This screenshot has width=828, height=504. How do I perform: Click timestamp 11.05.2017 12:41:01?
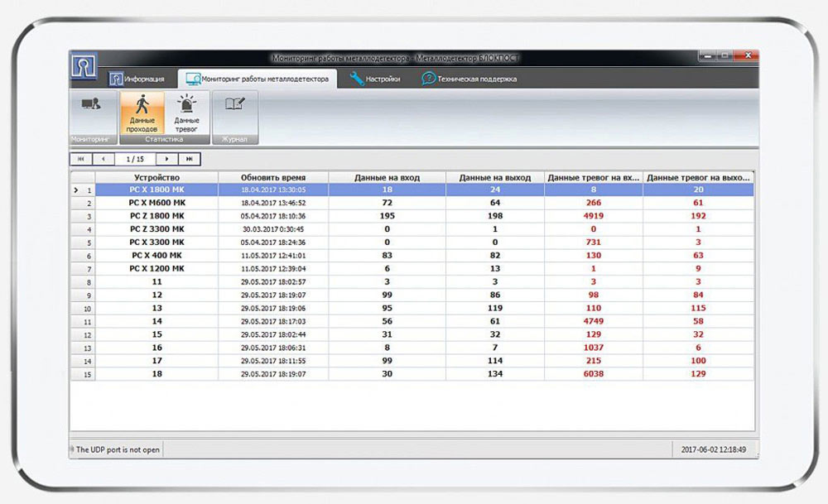tap(273, 256)
